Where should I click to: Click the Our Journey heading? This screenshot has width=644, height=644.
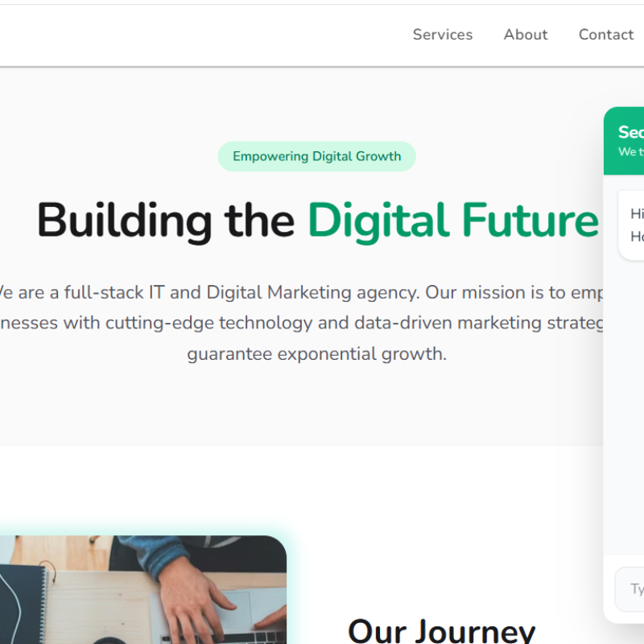click(441, 631)
